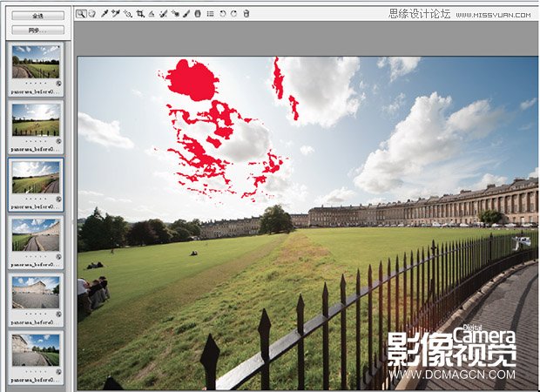Select the first filmstrip thumbnail with the dirt road
This screenshot has height=392, width=540.
coord(36,62)
